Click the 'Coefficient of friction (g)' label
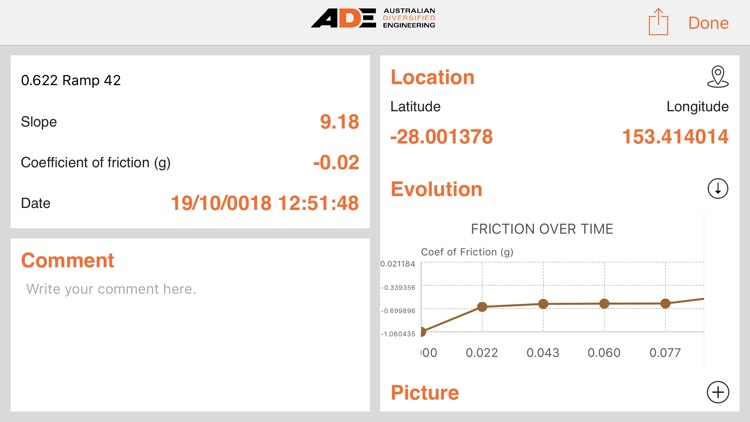The height and width of the screenshot is (422, 750). click(96, 163)
